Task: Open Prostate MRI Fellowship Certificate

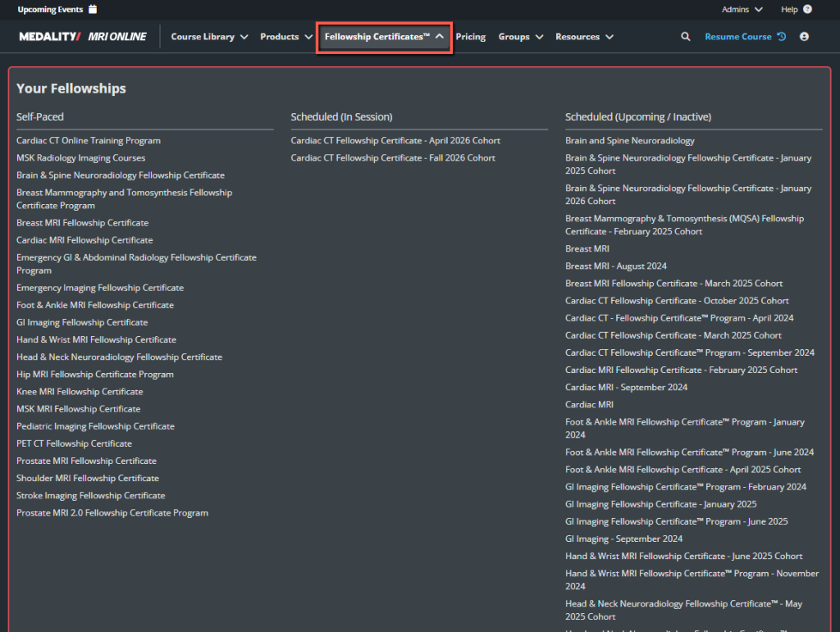Action: click(x=86, y=461)
